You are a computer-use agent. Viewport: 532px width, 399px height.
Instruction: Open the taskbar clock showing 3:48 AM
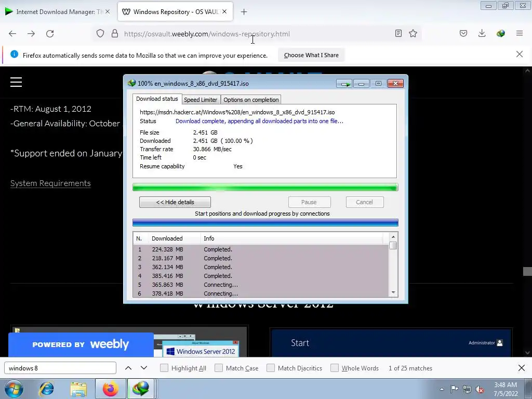pyautogui.click(x=506, y=389)
